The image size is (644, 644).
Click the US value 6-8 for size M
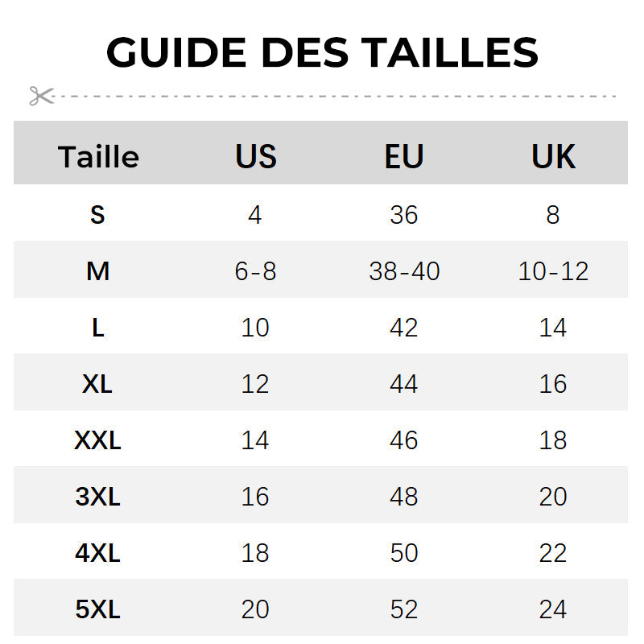255,271
